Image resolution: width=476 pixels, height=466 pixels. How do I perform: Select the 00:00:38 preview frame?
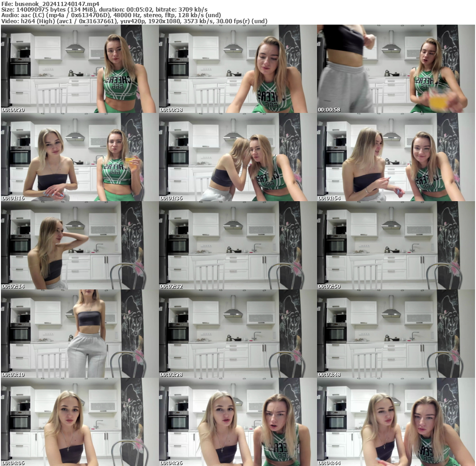pos(237,70)
